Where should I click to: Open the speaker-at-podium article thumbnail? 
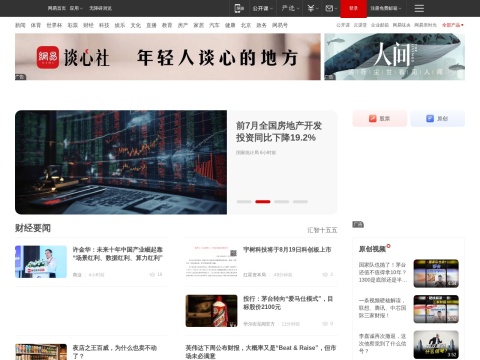[41, 262]
